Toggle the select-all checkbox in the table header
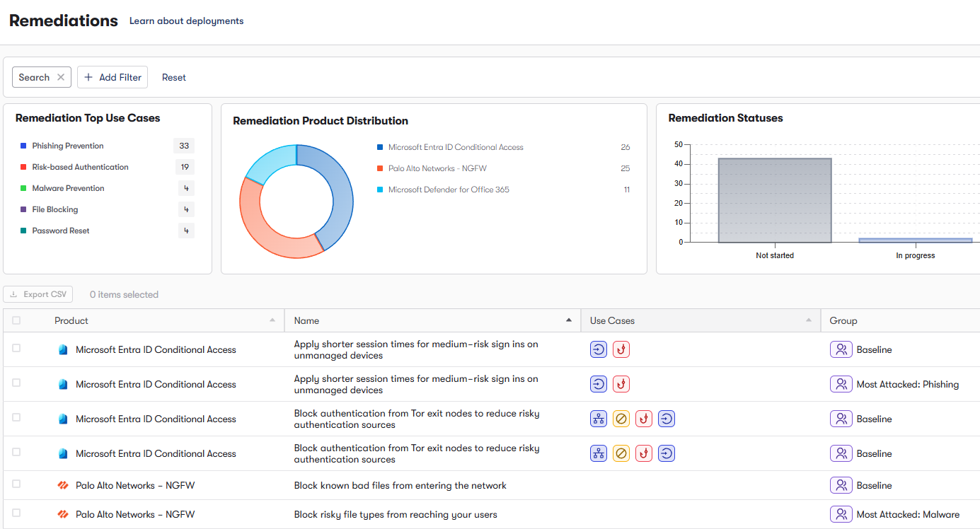 tap(16, 320)
